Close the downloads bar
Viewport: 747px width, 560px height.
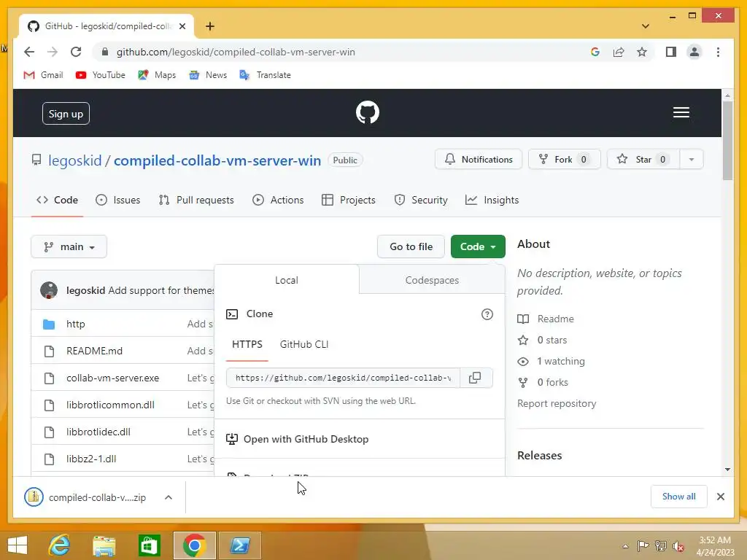(x=720, y=497)
